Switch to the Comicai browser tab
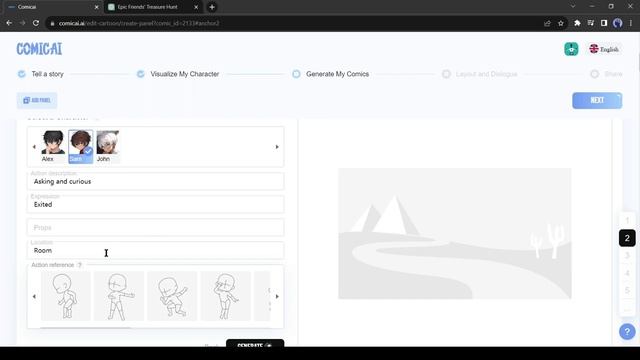 (x=53, y=7)
